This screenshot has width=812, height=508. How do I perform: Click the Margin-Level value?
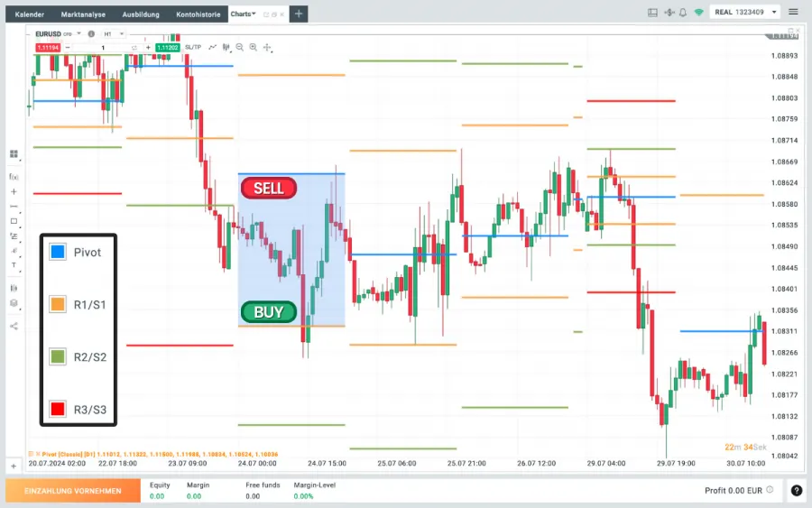coord(303,496)
